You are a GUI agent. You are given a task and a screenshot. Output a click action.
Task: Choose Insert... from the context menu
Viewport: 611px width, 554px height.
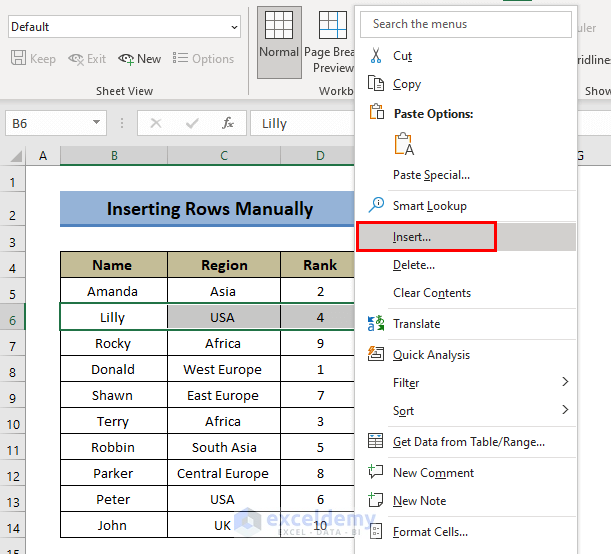click(412, 237)
